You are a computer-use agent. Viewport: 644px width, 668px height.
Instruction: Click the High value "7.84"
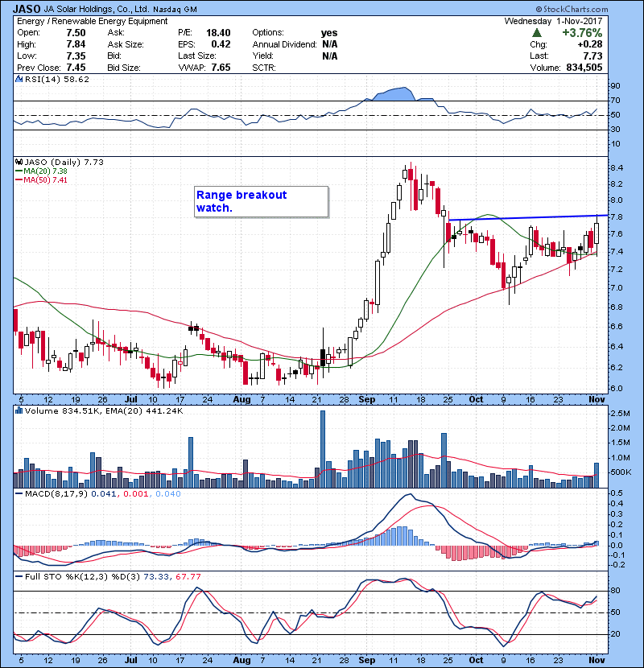coord(76,44)
